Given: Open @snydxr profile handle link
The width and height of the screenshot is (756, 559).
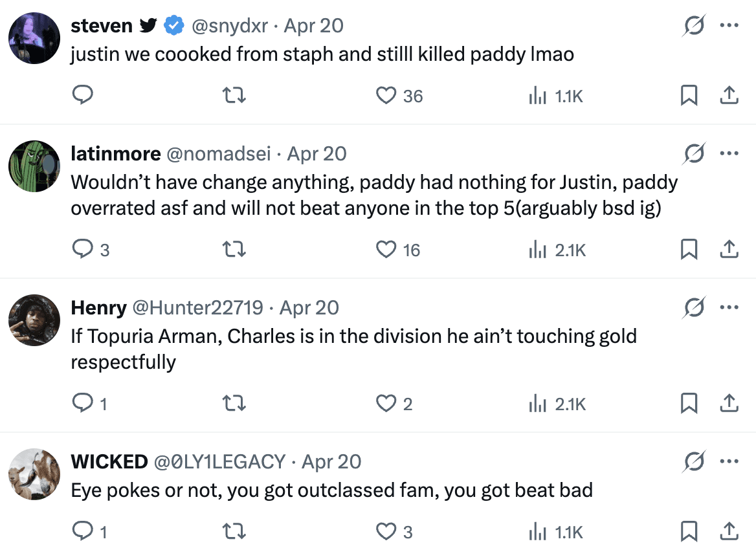Looking at the screenshot, I should 228,26.
